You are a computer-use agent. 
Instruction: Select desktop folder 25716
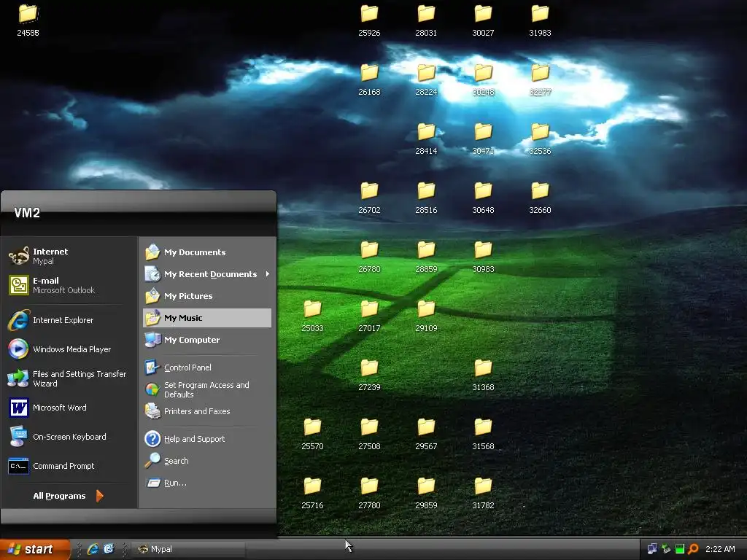point(312,492)
